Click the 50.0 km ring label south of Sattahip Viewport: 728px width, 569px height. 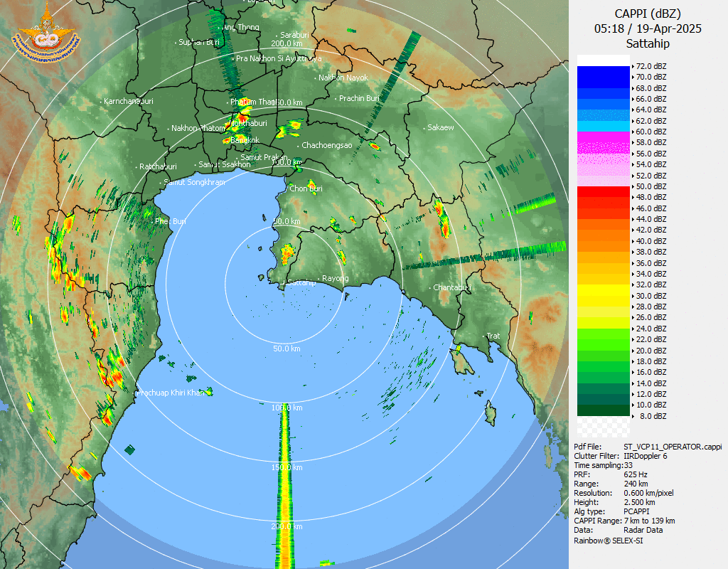point(287,349)
